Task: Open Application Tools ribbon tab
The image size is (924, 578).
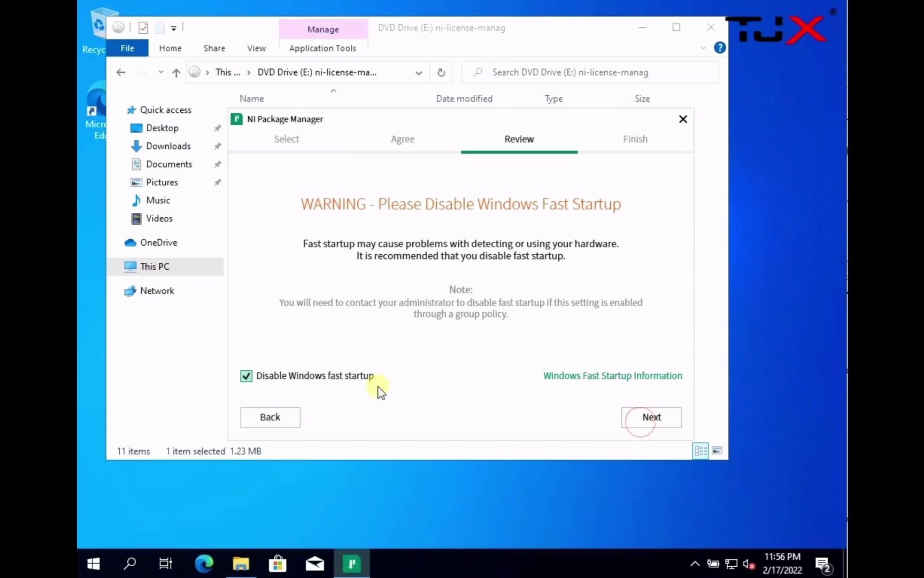Action: tap(323, 48)
